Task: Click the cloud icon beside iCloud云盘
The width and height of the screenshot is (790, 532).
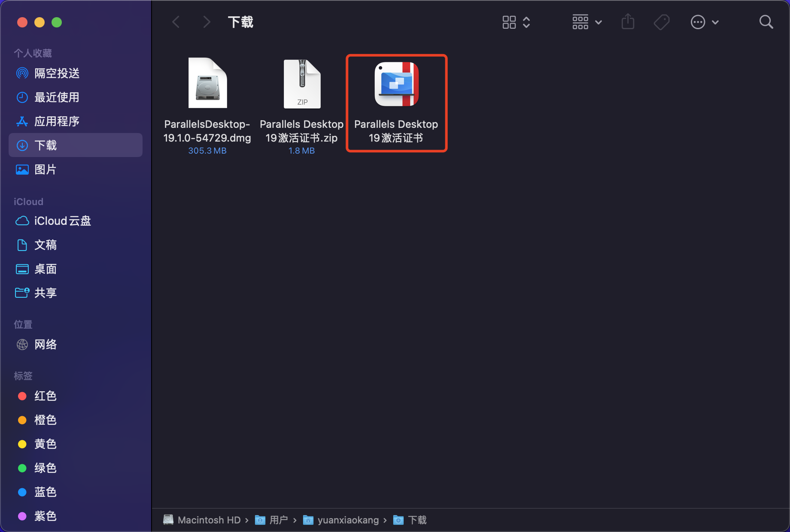Action: 22,221
